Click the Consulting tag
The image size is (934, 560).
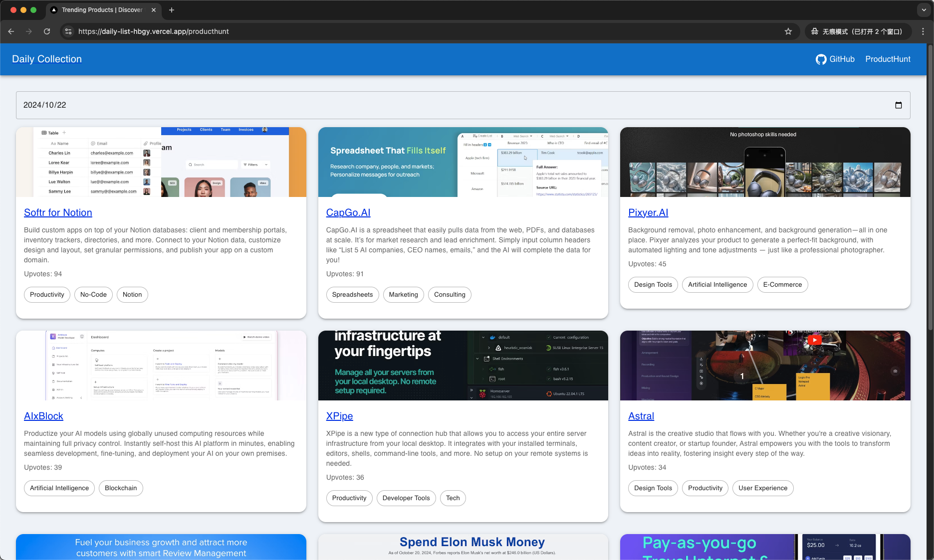click(x=450, y=295)
